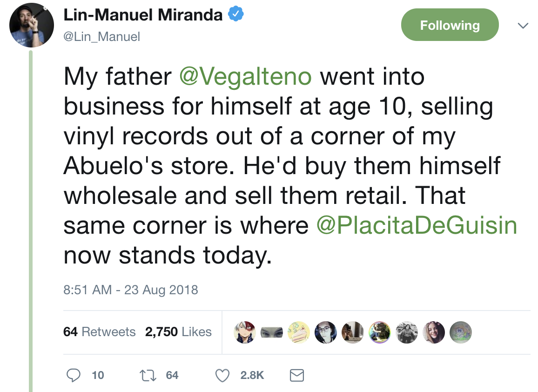Click the reply speech bubble icon
Viewport: 538px width, 392px height.
(x=73, y=375)
